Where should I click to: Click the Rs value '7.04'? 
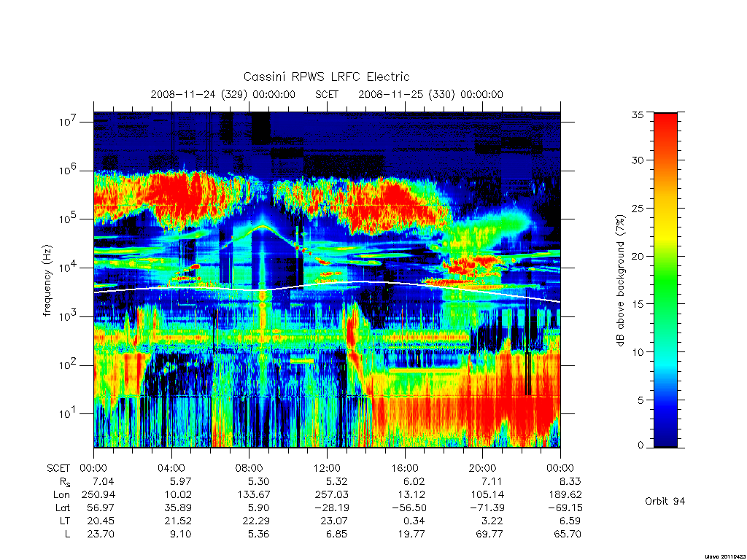[104, 481]
